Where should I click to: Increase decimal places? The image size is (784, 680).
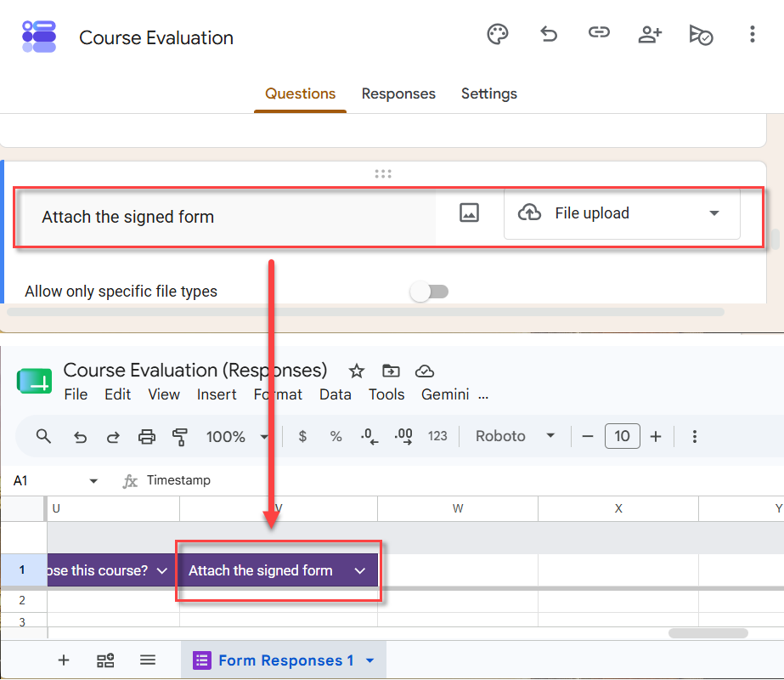(x=403, y=436)
